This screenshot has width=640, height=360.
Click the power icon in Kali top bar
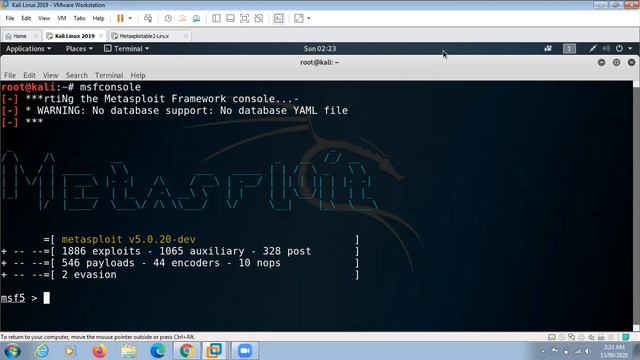tap(619, 49)
